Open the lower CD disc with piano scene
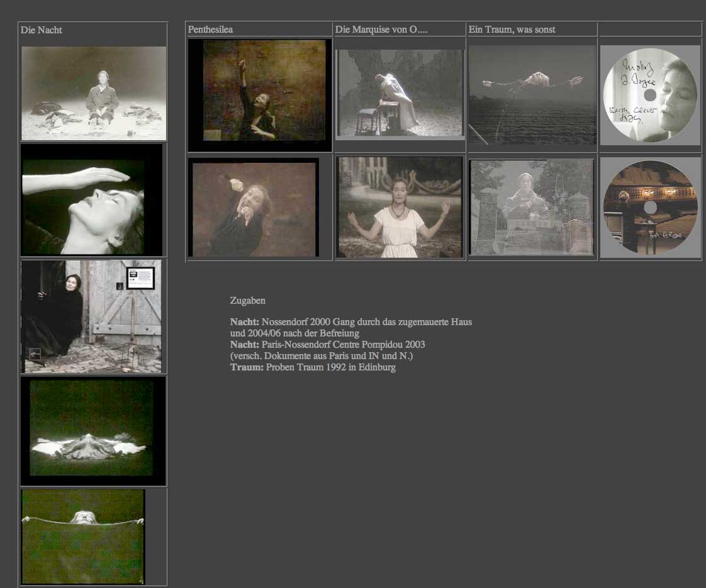The image size is (706, 588). (x=650, y=208)
